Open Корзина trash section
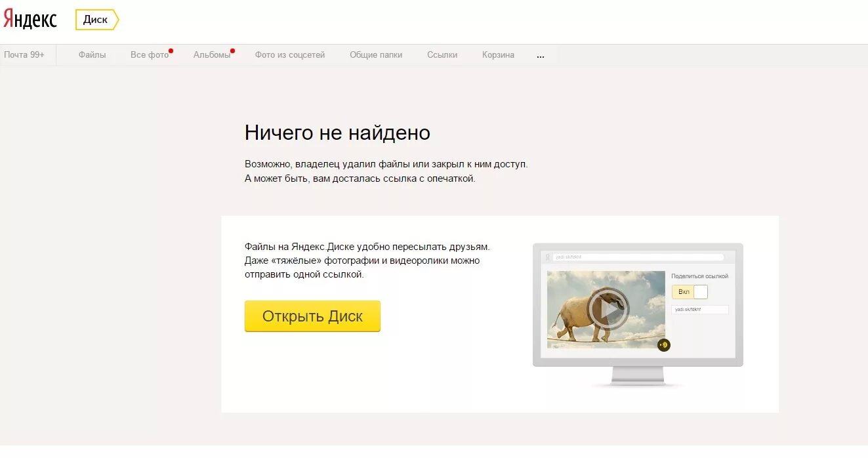The width and height of the screenshot is (868, 458). tap(498, 55)
